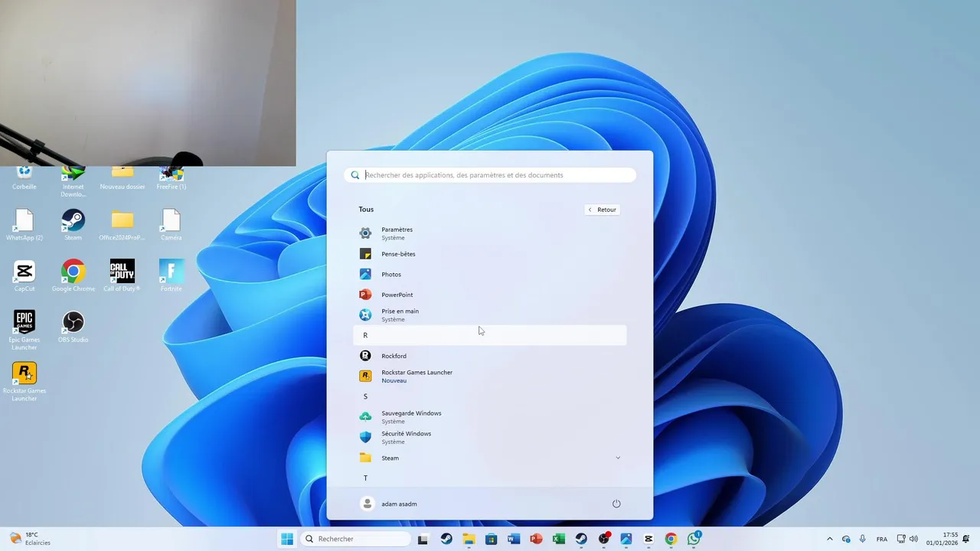Click the volume speaker tray icon
The image size is (980, 551).
(913, 539)
